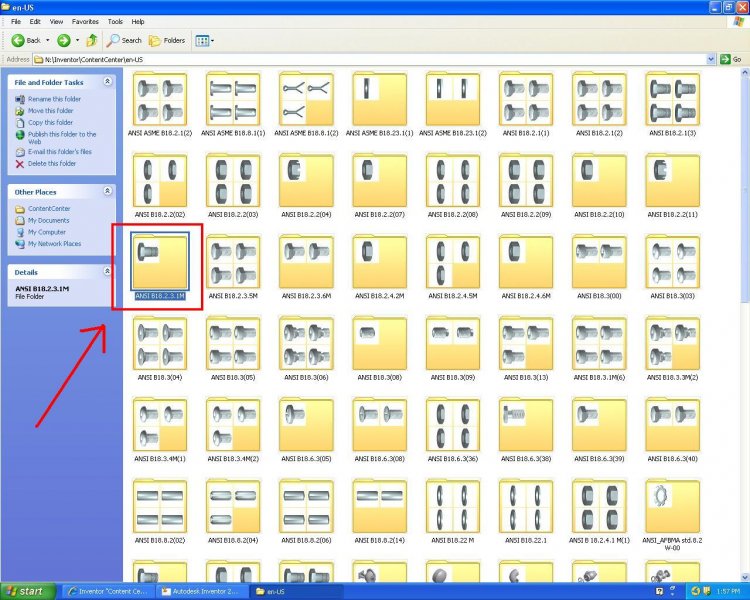Click the vertical scrollbar thumb
The image size is (750, 600).
click(745, 190)
